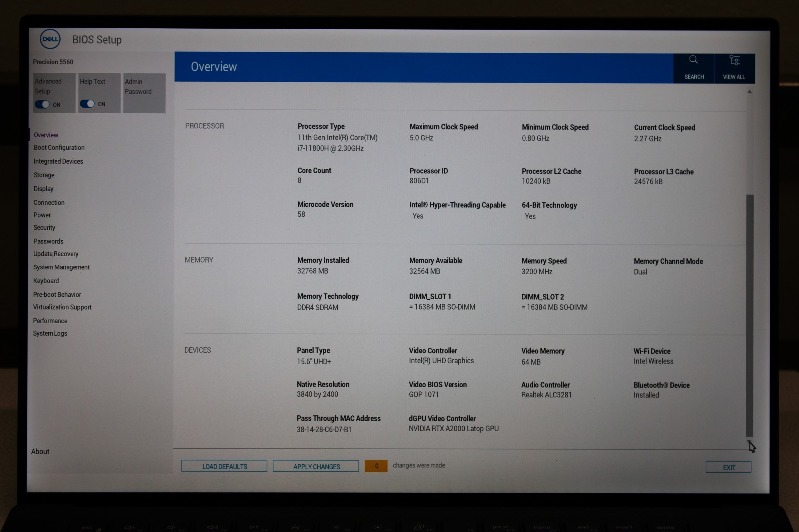Click the 'i7-11800H @ 2.30GHz' value
The image size is (799, 532).
(x=330, y=148)
